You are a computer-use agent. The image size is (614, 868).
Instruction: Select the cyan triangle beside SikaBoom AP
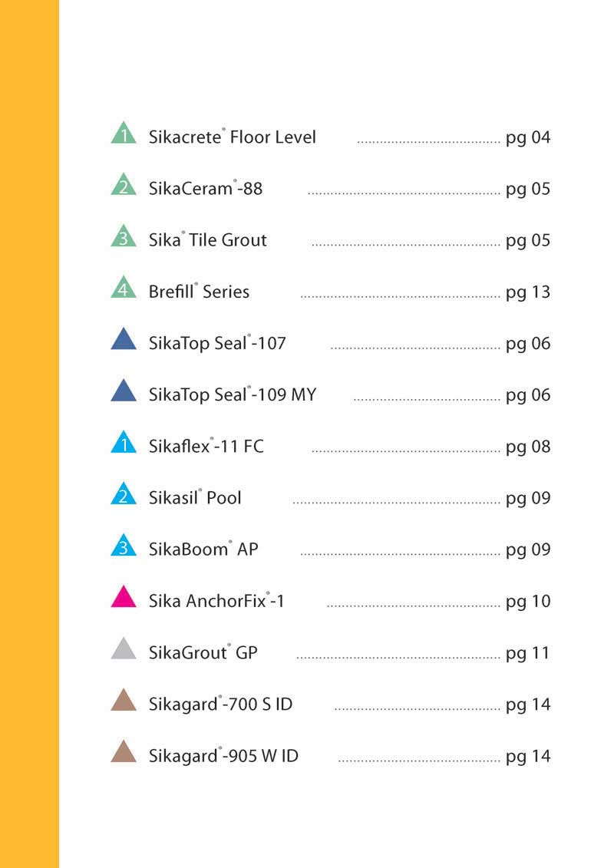[124, 545]
